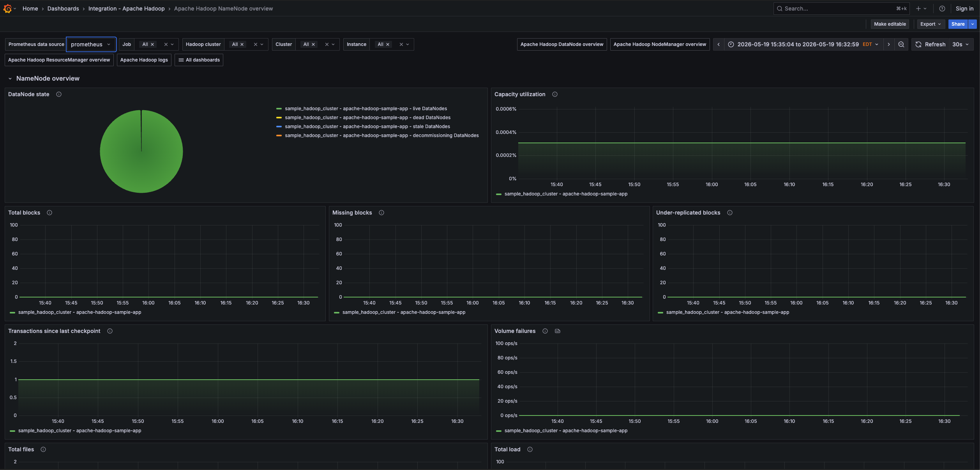980x470 pixels.
Task: Show Missing blocks info icon
Action: (381, 213)
